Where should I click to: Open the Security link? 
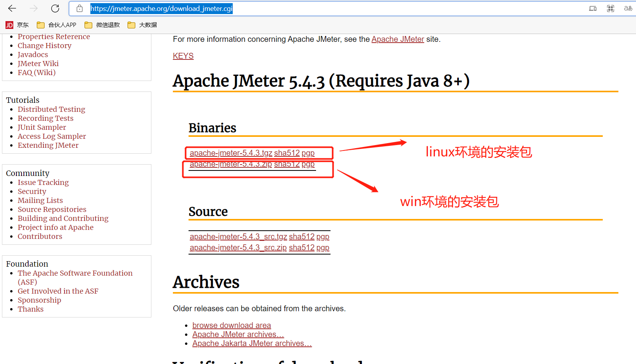tap(32, 191)
